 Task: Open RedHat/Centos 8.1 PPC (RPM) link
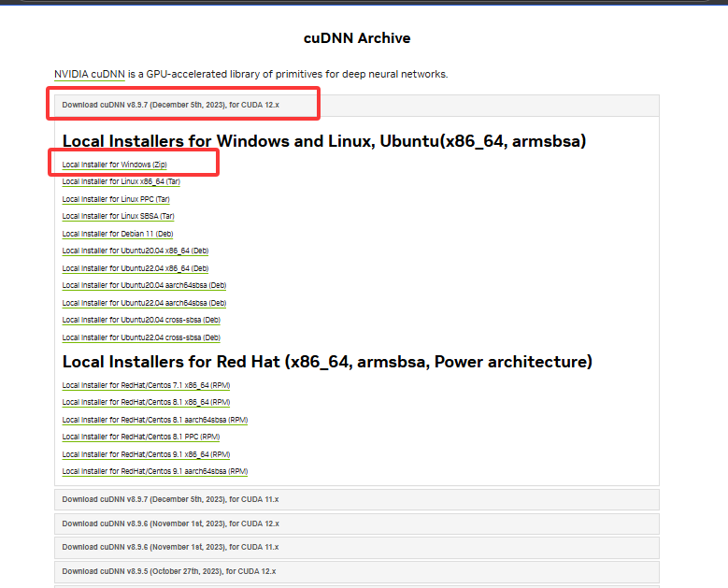141,437
